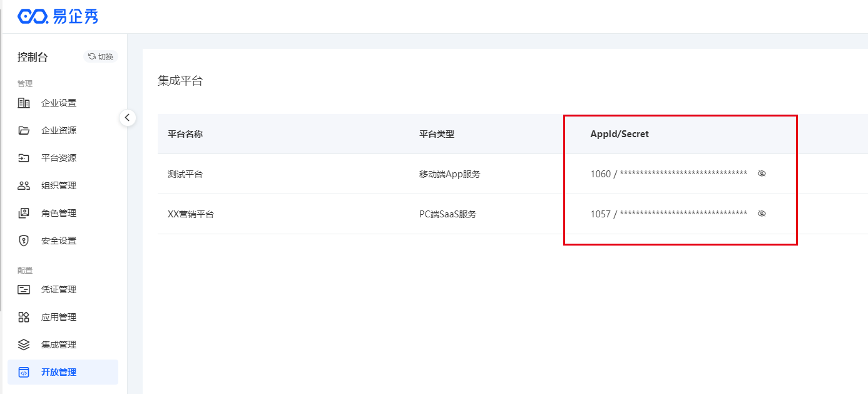Click the 平台资源 icon in sidebar
Viewport: 868px width, 394px height.
coord(24,158)
